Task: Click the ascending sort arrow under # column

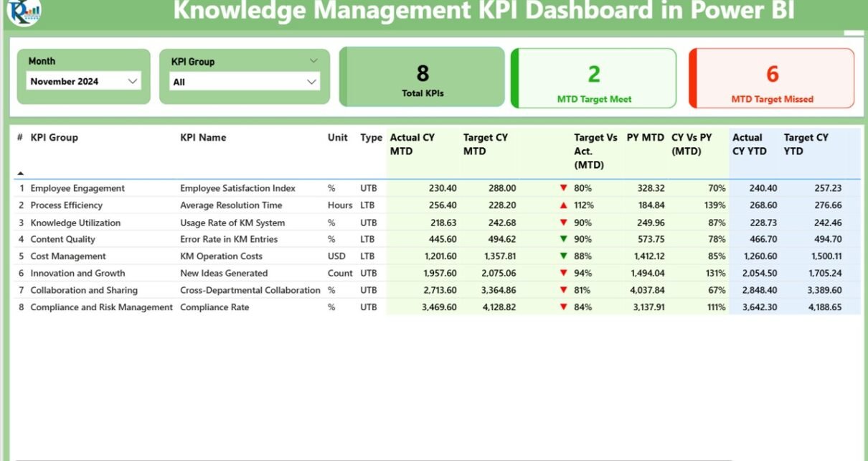Action: pyautogui.click(x=20, y=173)
